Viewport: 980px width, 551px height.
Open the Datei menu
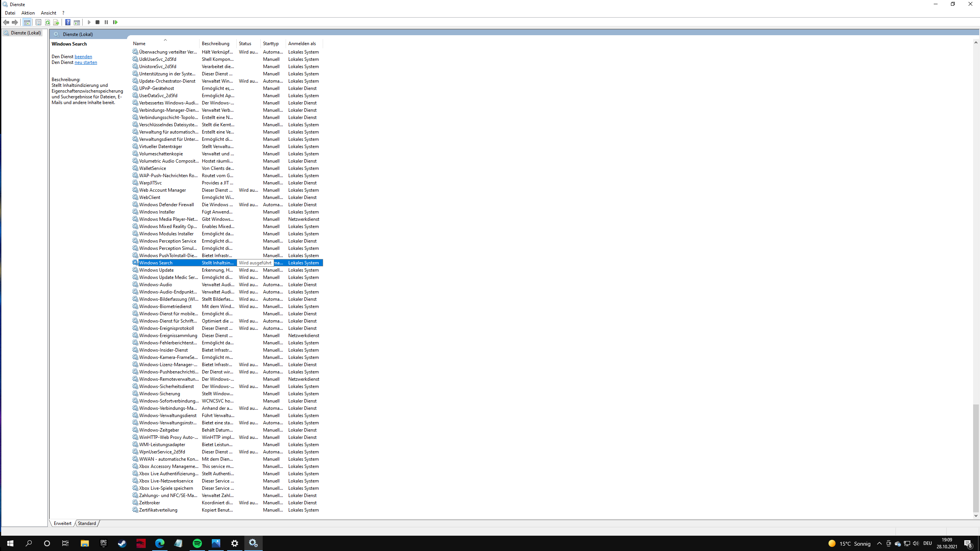pos(10,13)
